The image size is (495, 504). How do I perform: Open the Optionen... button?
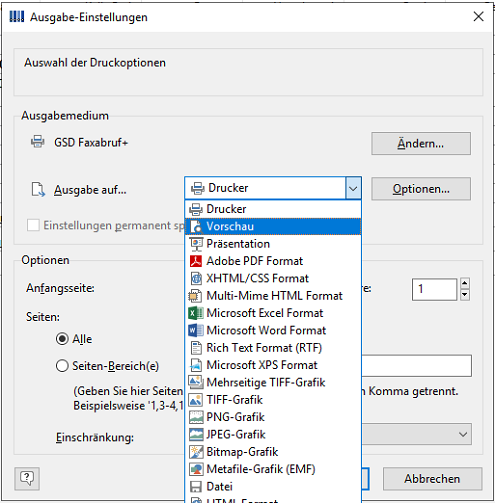(421, 189)
